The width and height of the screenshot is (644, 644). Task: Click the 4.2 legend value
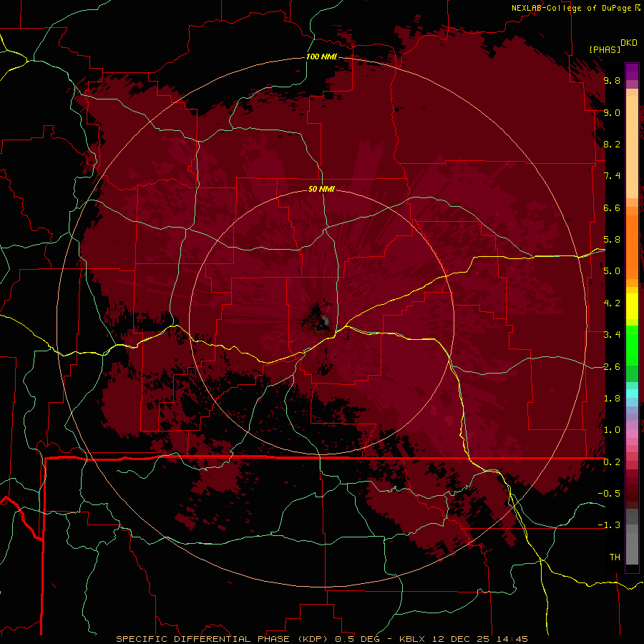click(612, 303)
